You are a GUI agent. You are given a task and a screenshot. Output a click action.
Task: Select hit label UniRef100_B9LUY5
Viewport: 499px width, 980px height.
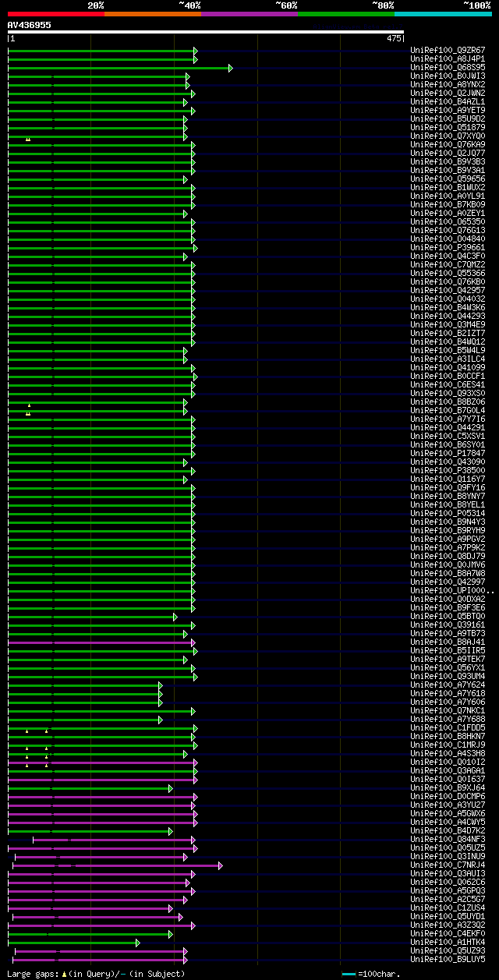click(448, 959)
